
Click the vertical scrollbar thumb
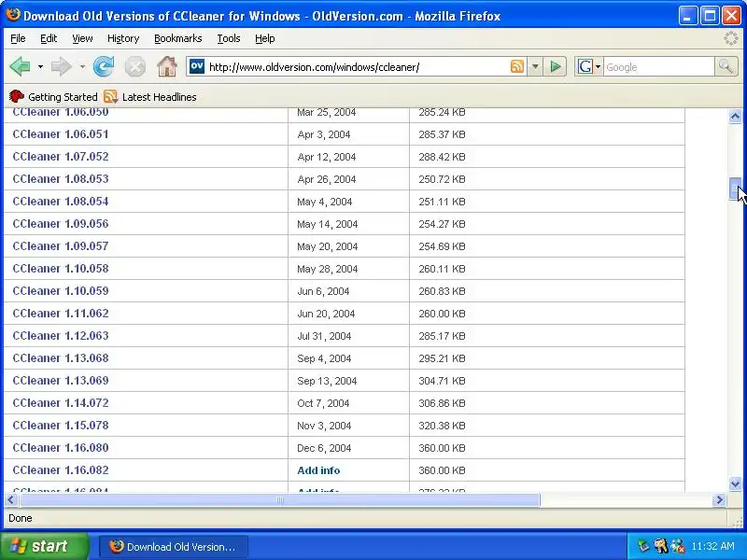pyautogui.click(x=735, y=189)
